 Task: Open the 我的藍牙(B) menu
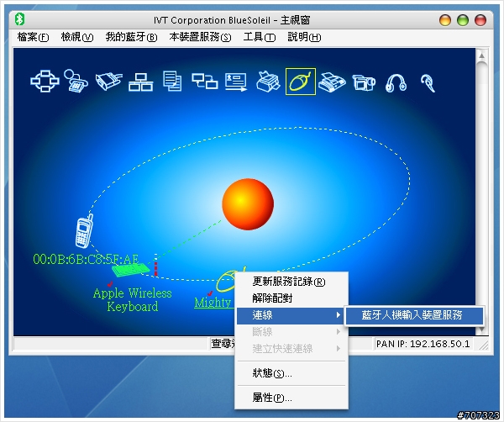pyautogui.click(x=131, y=37)
